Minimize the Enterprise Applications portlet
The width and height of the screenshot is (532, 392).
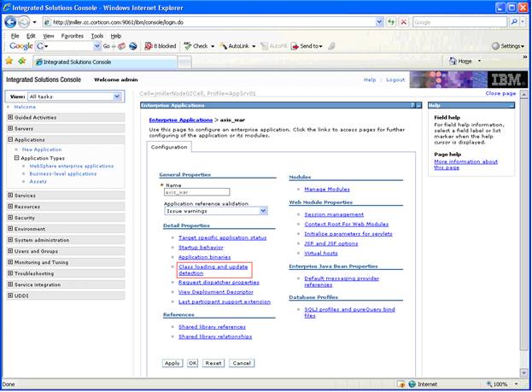click(418, 106)
